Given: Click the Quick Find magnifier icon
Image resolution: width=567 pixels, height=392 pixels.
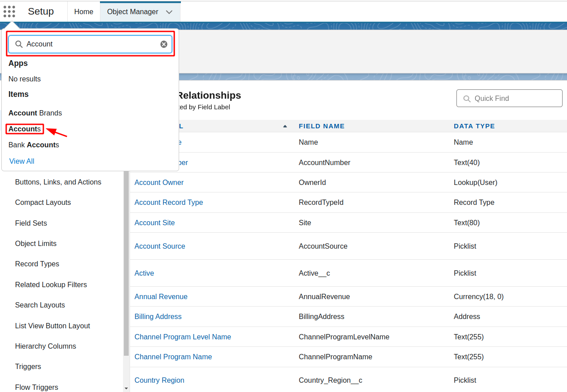Looking at the screenshot, I should pyautogui.click(x=467, y=98).
